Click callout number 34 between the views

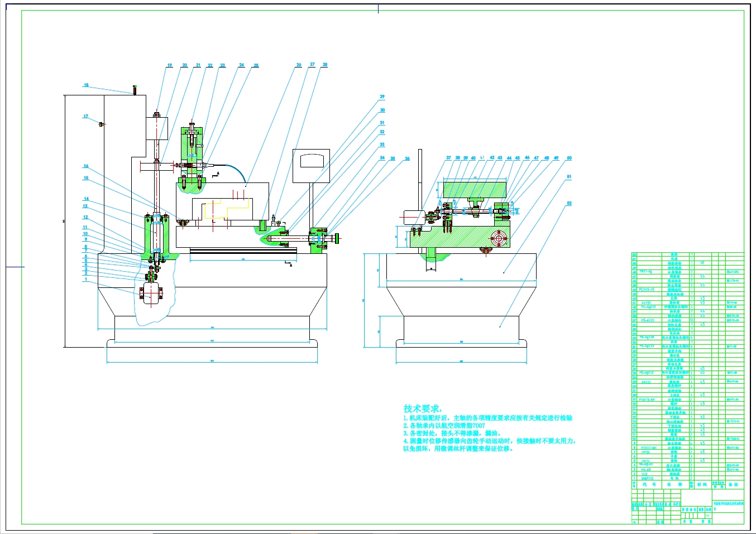[382, 158]
